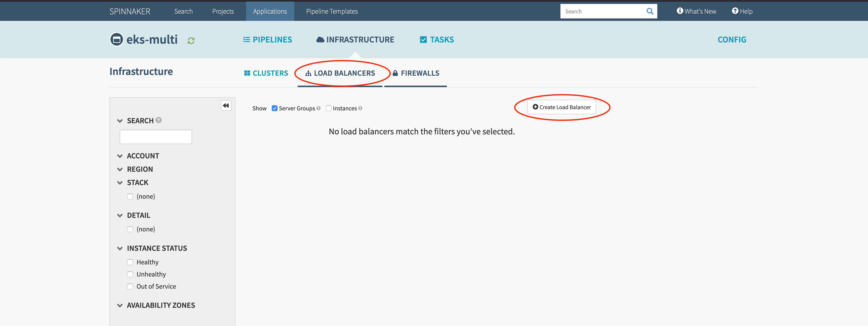The width and height of the screenshot is (868, 326).
Task: Enable the Instances checkbox
Action: pos(329,108)
